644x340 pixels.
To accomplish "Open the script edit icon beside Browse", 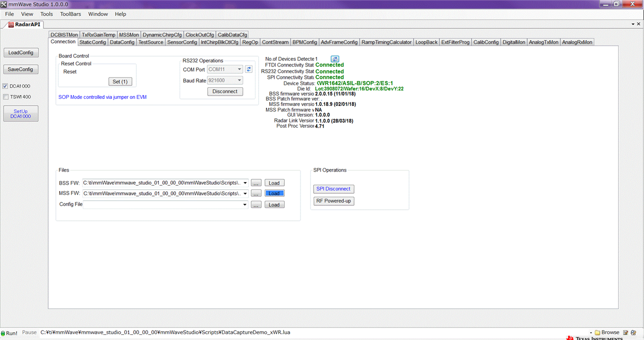I will pyautogui.click(x=626, y=333).
